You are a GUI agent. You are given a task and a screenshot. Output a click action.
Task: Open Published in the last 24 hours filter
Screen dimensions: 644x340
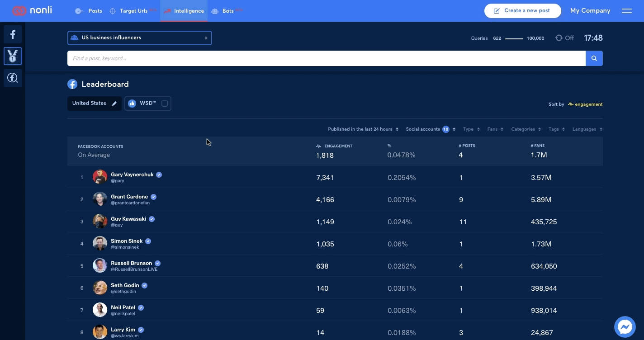coord(363,129)
